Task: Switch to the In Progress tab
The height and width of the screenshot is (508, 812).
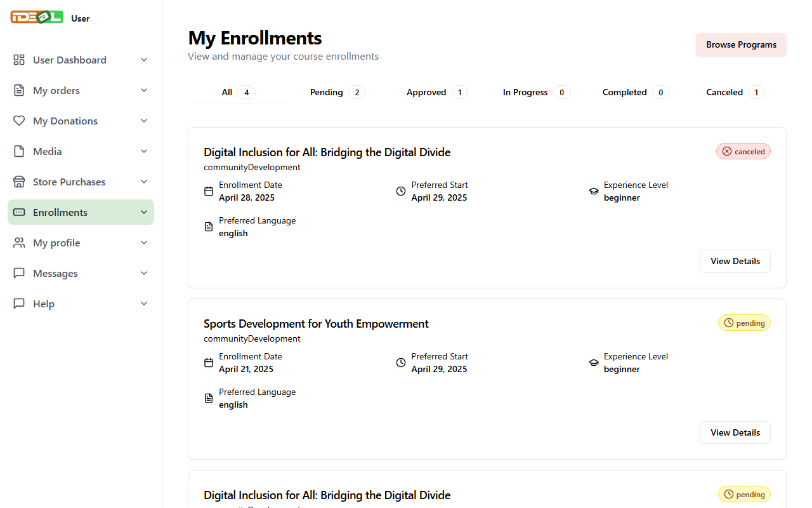Action: [x=537, y=92]
